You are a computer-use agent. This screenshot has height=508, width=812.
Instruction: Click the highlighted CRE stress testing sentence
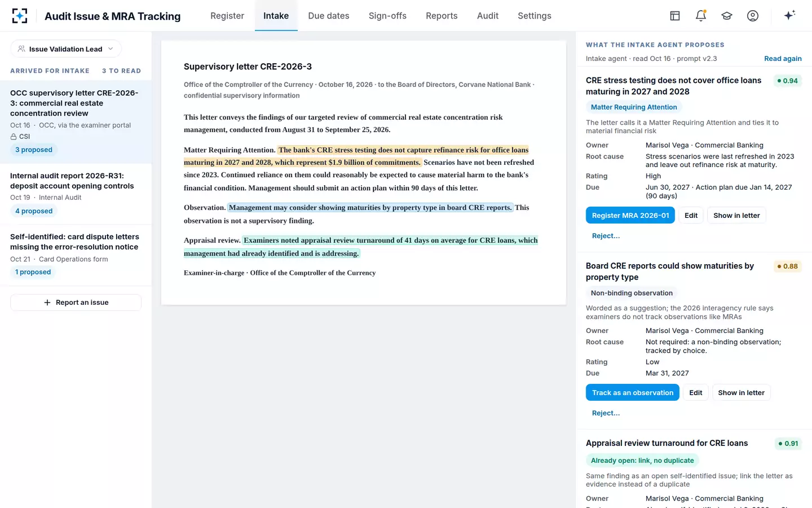(x=356, y=156)
